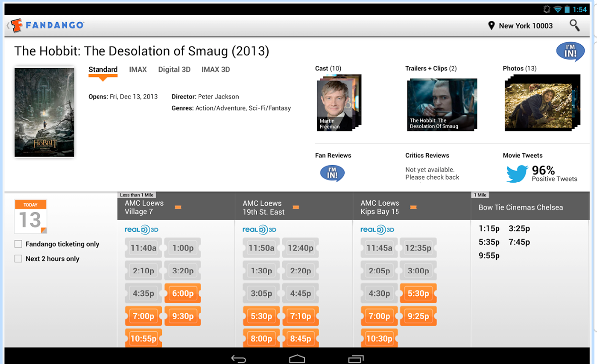
Task: Tap 11:40a showtime at Village 7
Action: tap(143, 248)
